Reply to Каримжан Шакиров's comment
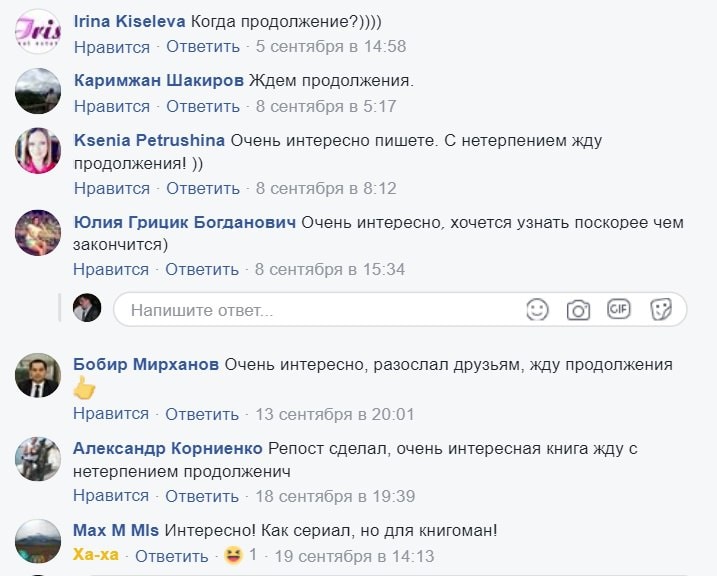Viewport: 717px width, 576px height. 203,106
